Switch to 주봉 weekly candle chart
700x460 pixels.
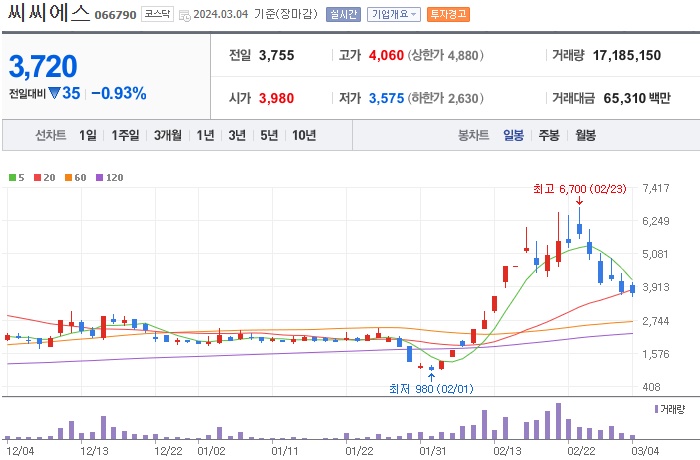pyautogui.click(x=549, y=135)
